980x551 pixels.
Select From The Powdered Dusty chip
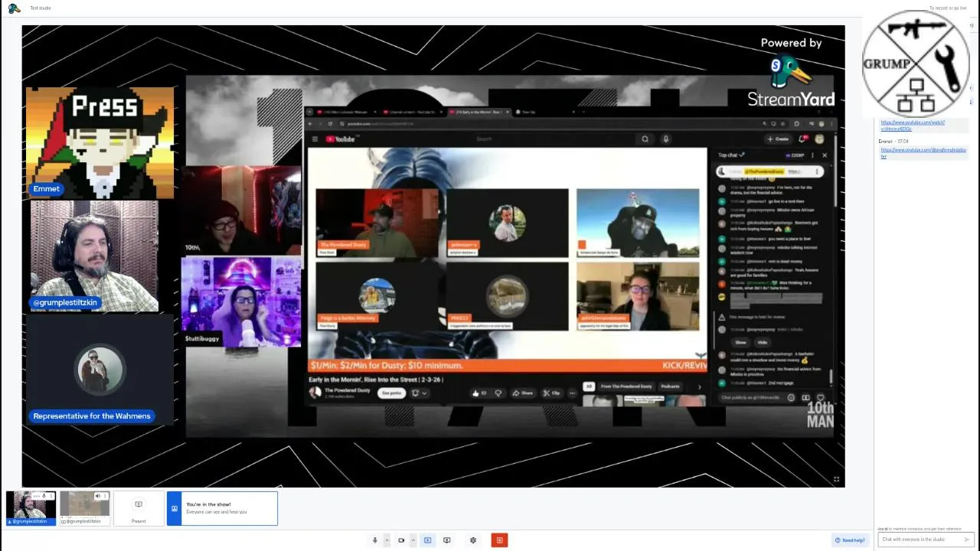pyautogui.click(x=626, y=386)
